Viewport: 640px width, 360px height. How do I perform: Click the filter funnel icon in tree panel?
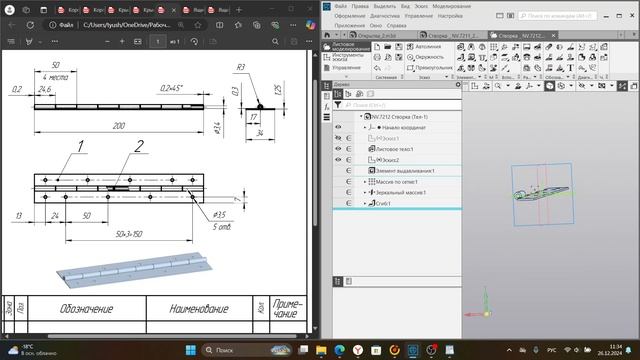(338, 105)
